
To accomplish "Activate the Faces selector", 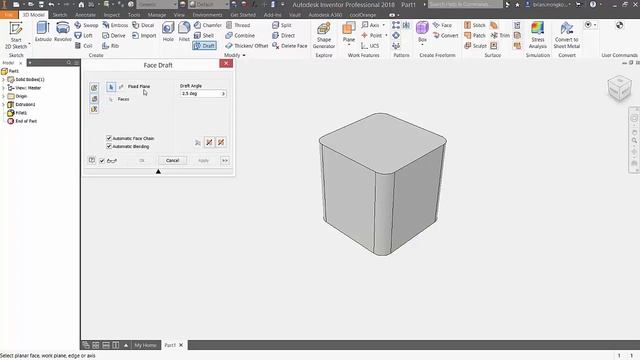I will 111,99.
